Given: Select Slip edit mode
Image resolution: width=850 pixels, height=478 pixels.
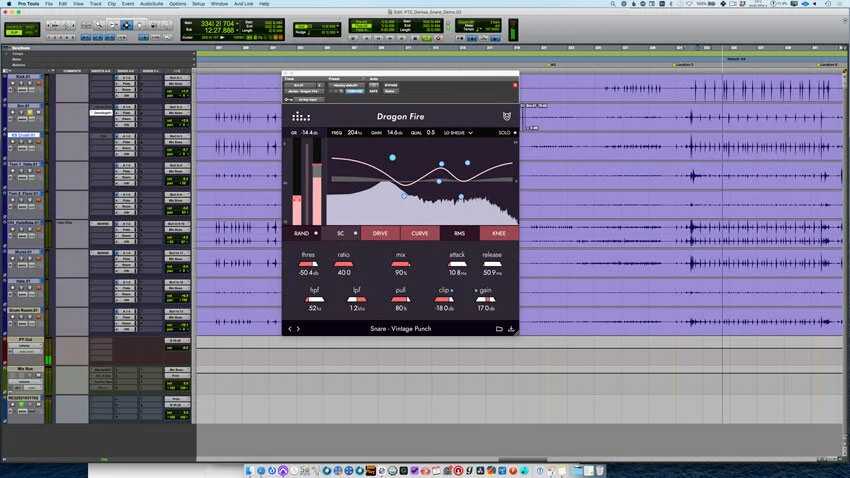Looking at the screenshot, I should (x=14, y=32).
